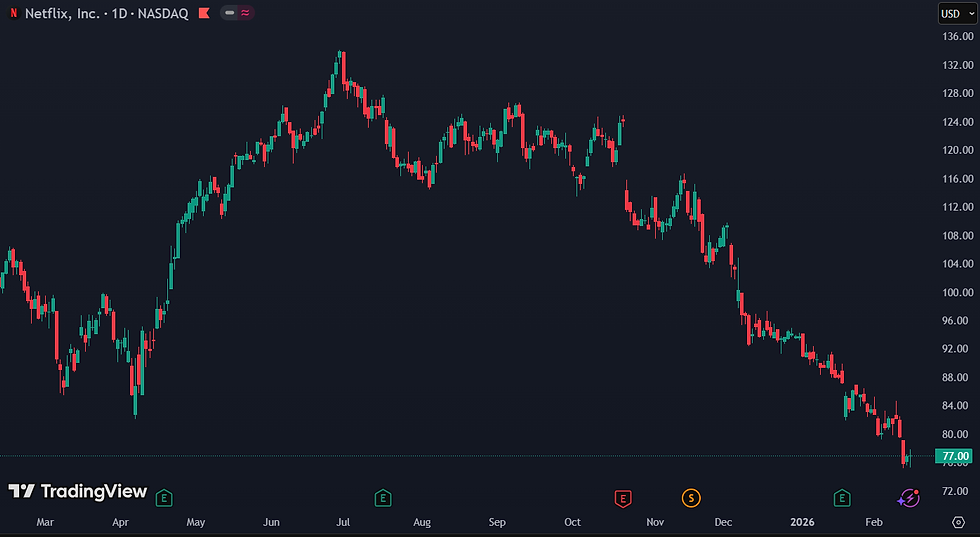Toggle the gray pill indicator button
980x537 pixels.
point(229,13)
